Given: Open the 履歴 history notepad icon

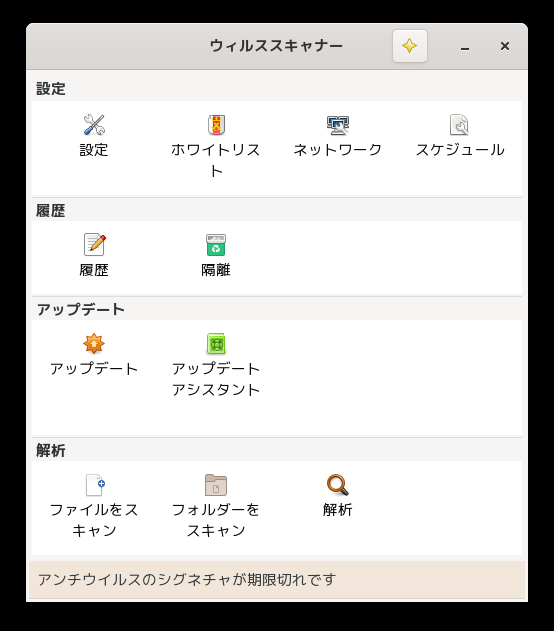Looking at the screenshot, I should pos(95,244).
